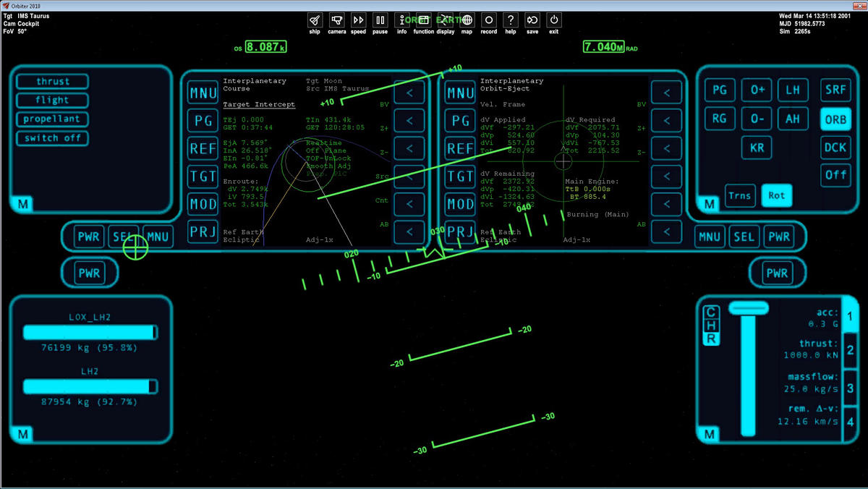Screen dimensions: 868x489
Task: Click the Z- arrow button on the Interplanetary Course MFD
Action: point(409,148)
